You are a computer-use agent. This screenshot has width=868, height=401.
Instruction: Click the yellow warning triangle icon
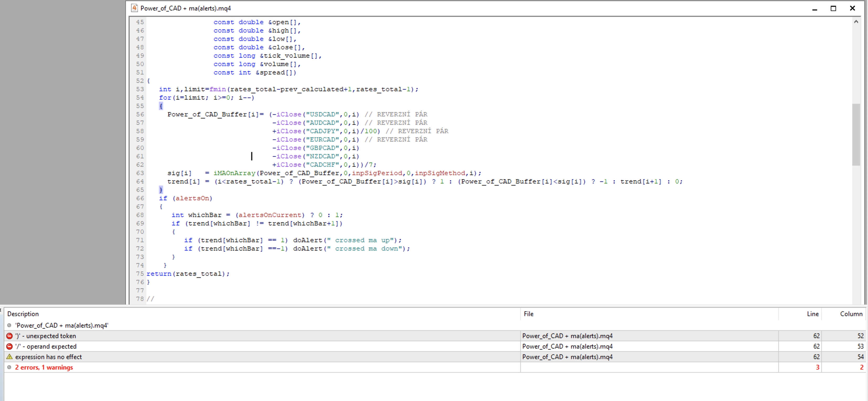[9, 356]
